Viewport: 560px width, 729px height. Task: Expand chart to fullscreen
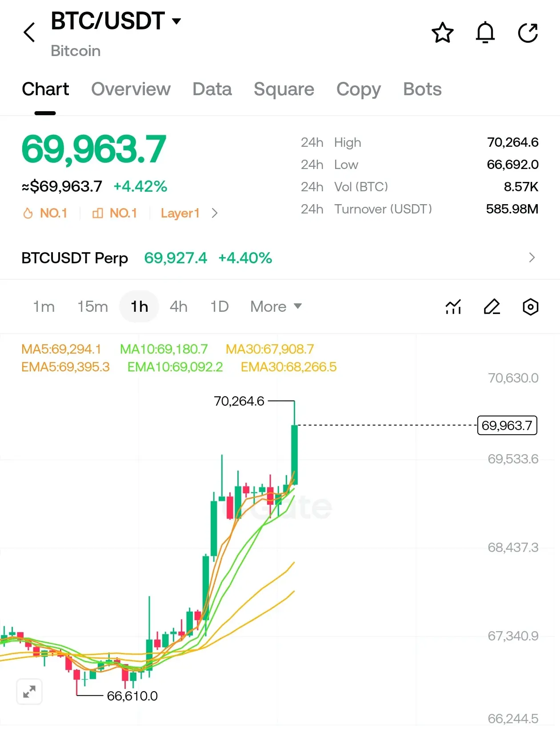click(29, 692)
